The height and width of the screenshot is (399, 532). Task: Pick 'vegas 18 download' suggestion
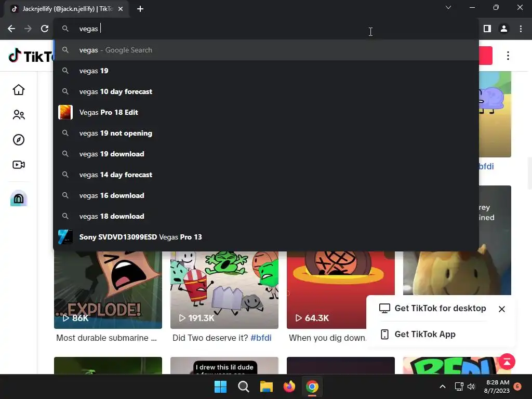pos(266,217)
